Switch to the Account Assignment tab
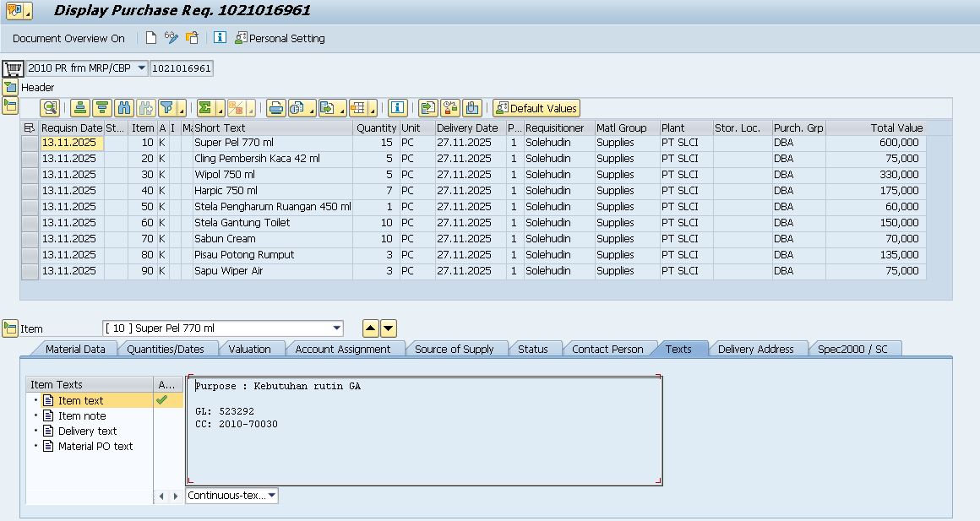The image size is (980, 521). pos(342,349)
